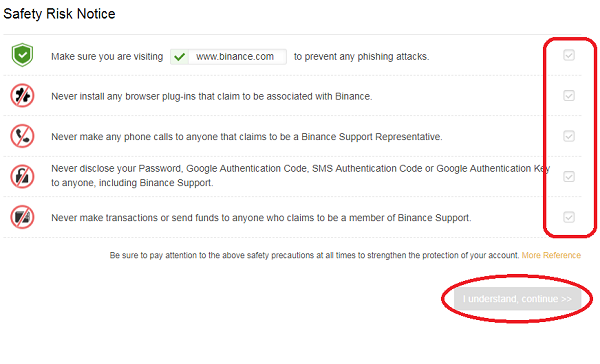Click the no phone calls warning icon
The height and width of the screenshot is (364, 600).
[22, 136]
